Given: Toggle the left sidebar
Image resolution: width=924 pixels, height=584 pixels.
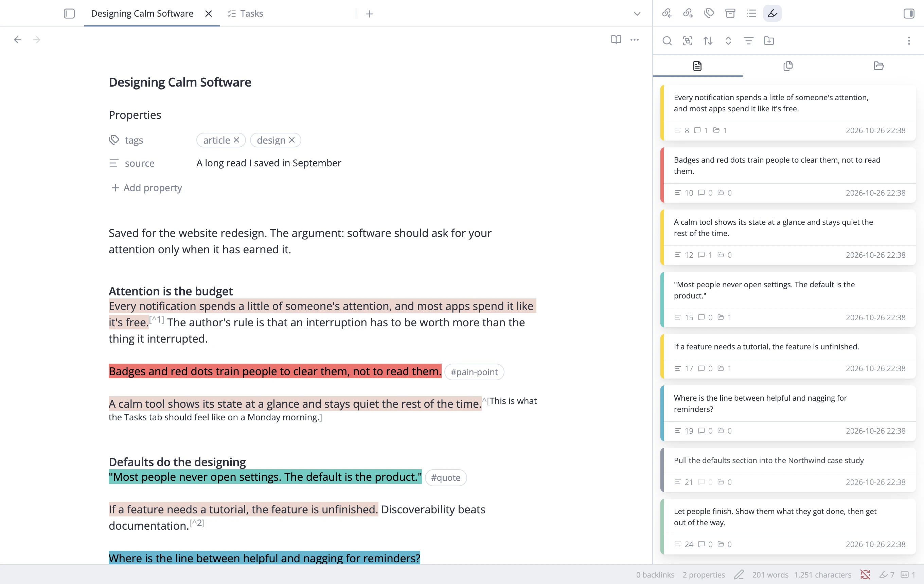Looking at the screenshot, I should coord(69,14).
